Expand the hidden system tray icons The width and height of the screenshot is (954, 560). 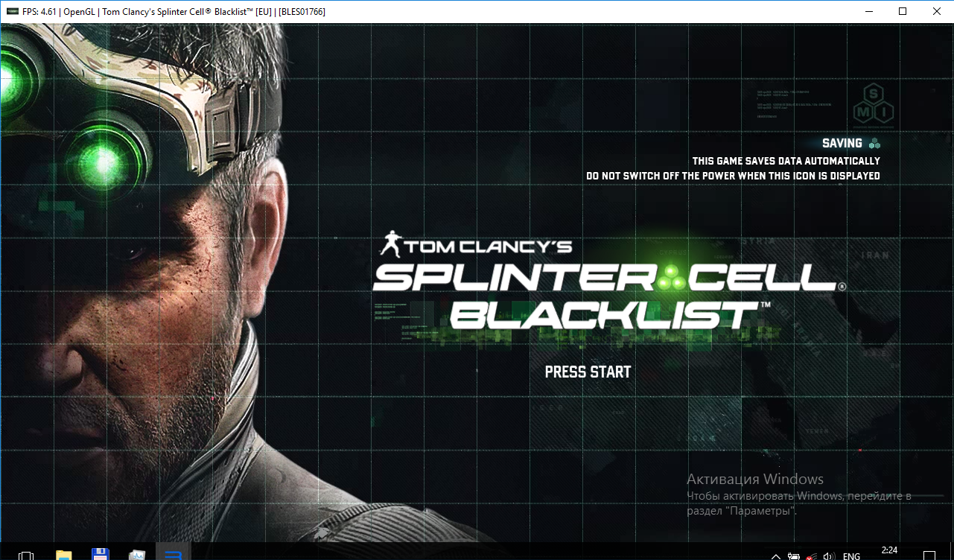pyautogui.click(x=775, y=556)
